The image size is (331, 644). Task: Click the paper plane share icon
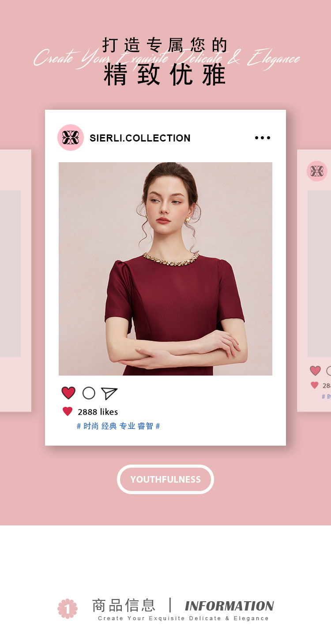[109, 393]
